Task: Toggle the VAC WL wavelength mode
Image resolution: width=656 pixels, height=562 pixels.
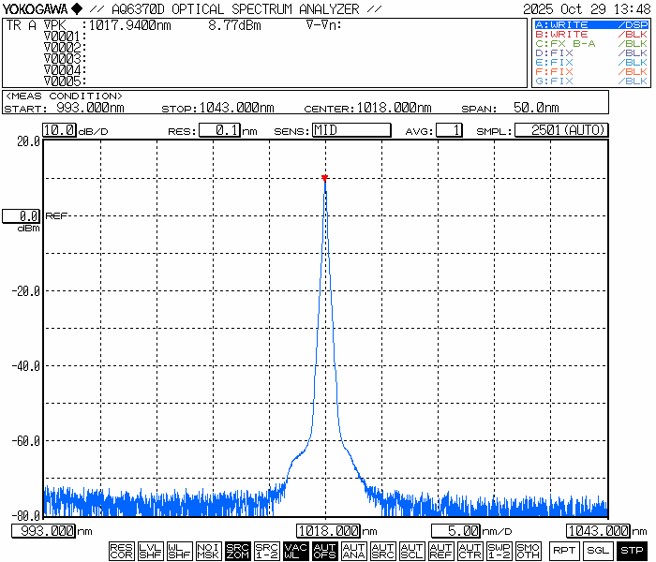Action: tap(295, 550)
